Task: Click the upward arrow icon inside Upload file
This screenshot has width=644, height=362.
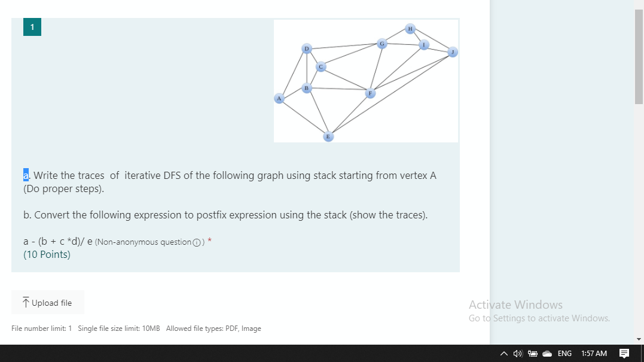Action: [x=25, y=302]
